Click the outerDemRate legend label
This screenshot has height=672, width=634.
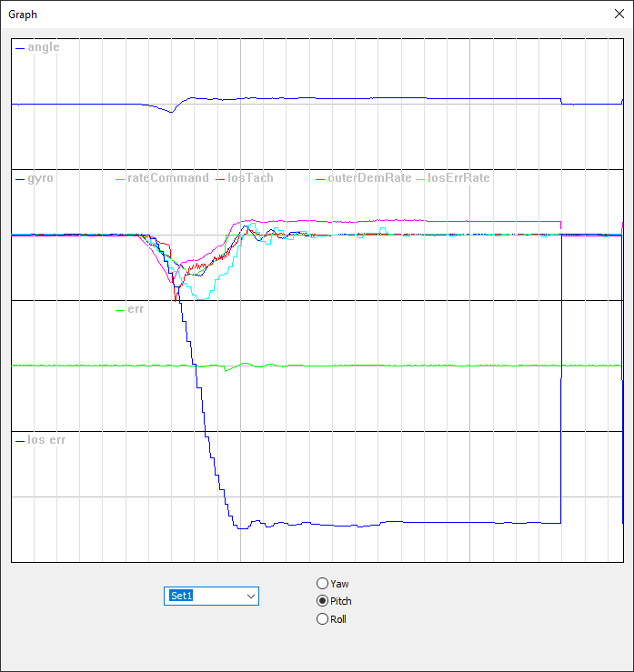[369, 178]
